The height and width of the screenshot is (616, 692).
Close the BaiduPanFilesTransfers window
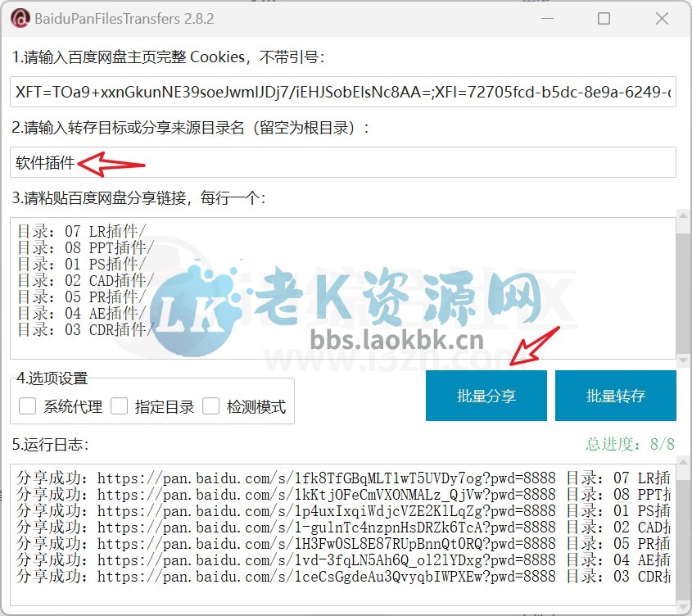coord(662,19)
